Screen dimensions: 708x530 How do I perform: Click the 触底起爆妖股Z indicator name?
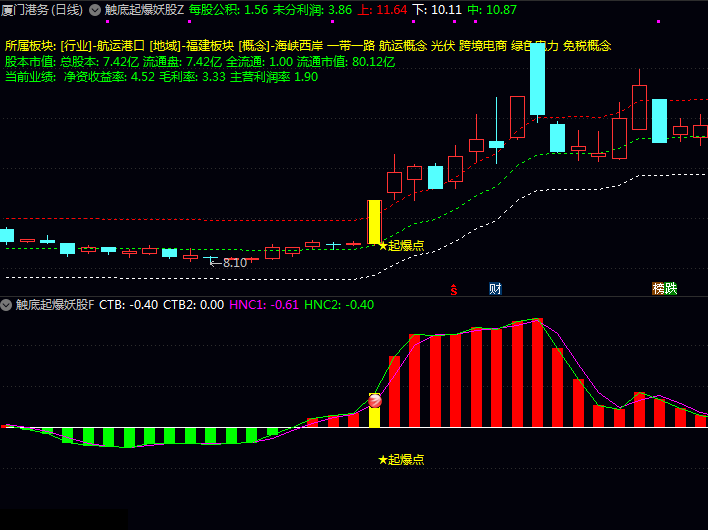tap(144, 10)
